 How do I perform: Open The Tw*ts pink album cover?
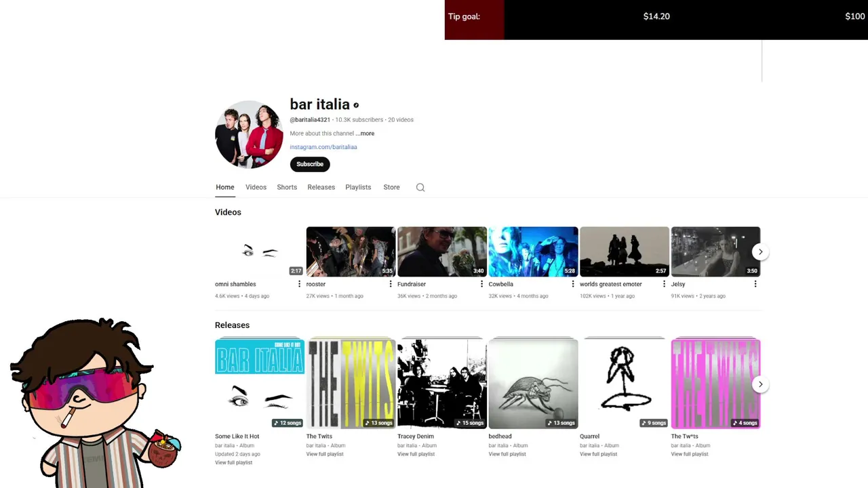[x=715, y=384]
